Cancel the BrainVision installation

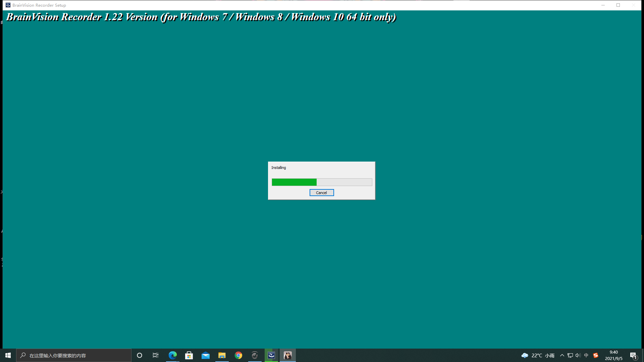pyautogui.click(x=321, y=192)
